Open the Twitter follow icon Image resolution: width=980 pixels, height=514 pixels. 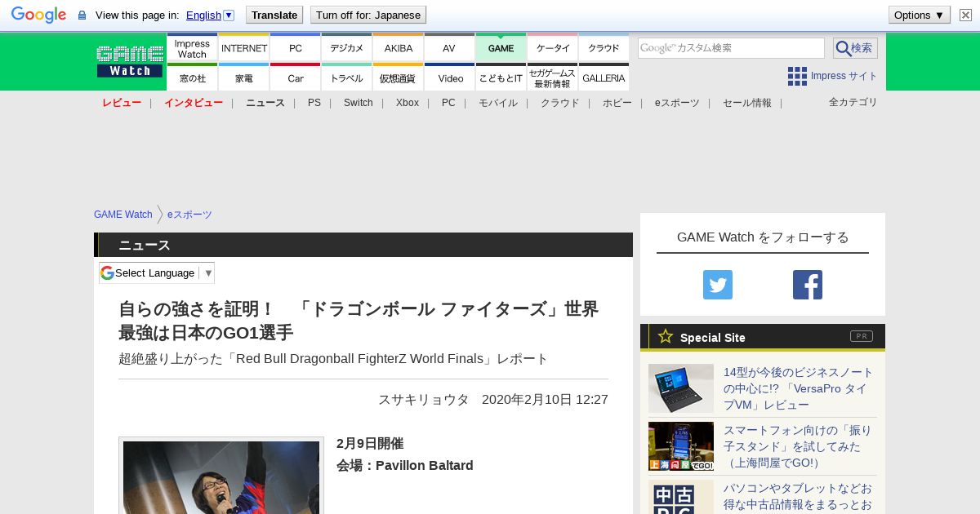pos(718,285)
